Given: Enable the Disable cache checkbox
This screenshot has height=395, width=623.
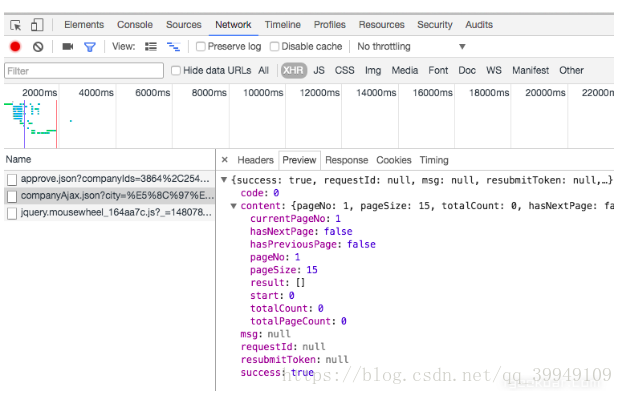Looking at the screenshot, I should pyautogui.click(x=274, y=46).
